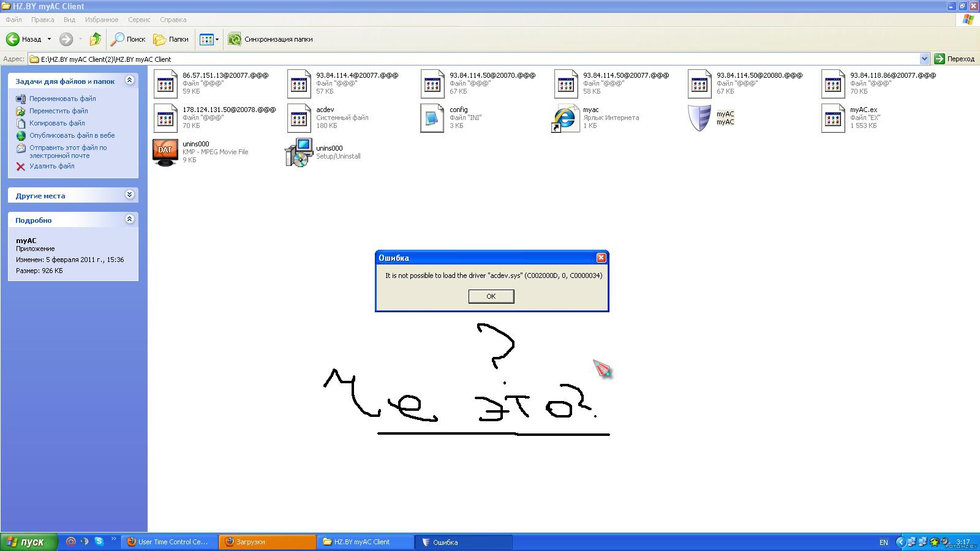This screenshot has height=551, width=980.
Task: Click the Forward arrow button
Action: [x=66, y=39]
